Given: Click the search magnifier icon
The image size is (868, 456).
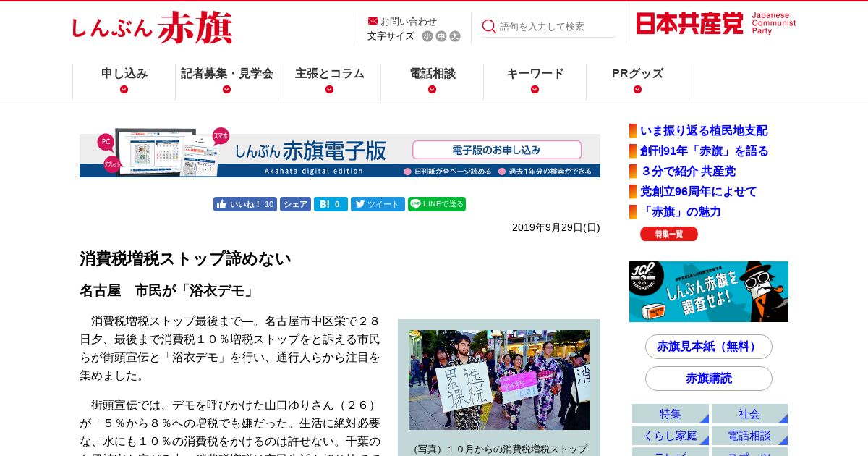Looking at the screenshot, I should 489,26.
